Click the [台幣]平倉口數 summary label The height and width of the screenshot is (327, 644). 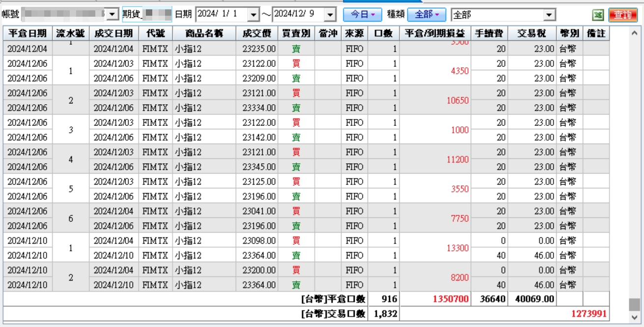click(334, 299)
